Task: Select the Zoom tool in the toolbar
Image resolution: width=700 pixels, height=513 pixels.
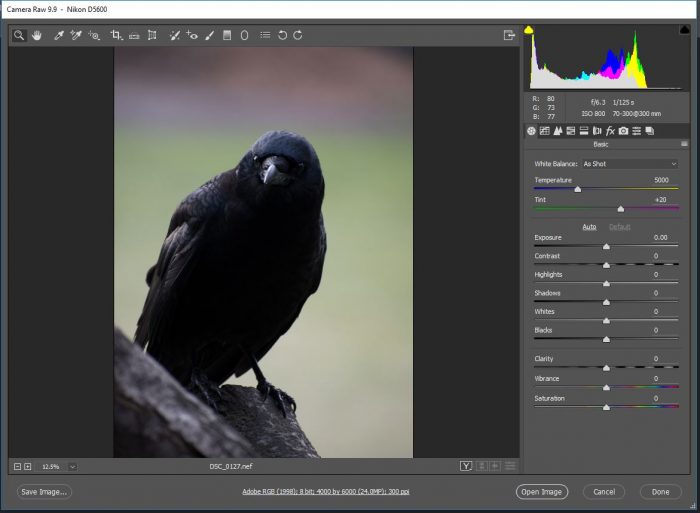Action: [x=19, y=35]
